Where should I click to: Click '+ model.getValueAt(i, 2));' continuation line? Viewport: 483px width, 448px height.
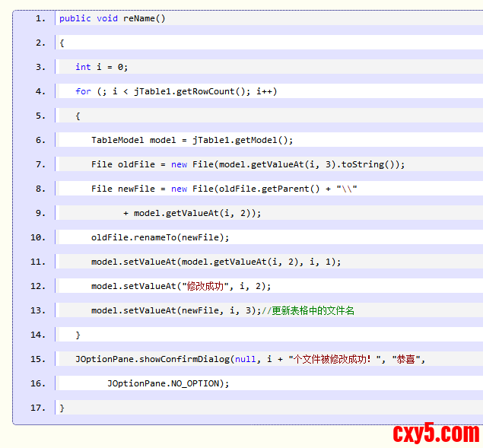192,213
